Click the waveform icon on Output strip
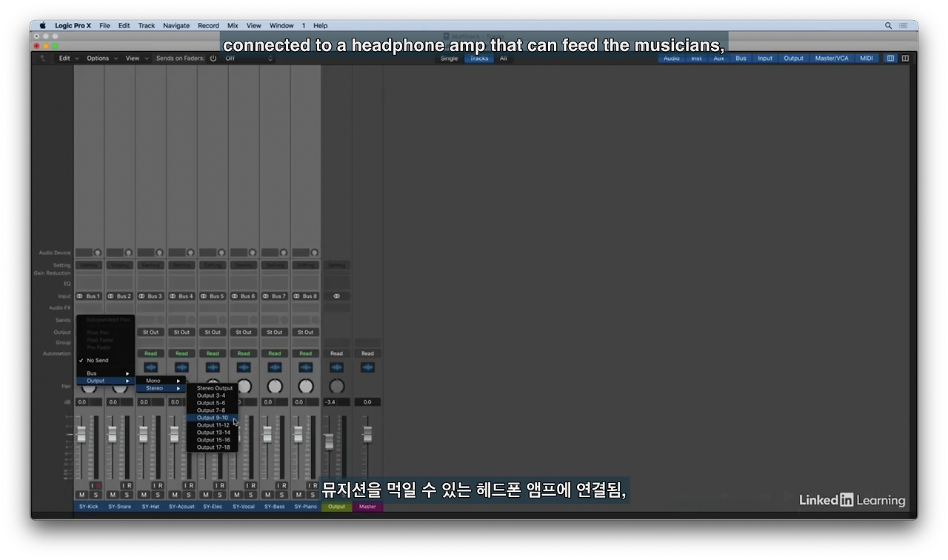948x560 pixels. coord(337,367)
